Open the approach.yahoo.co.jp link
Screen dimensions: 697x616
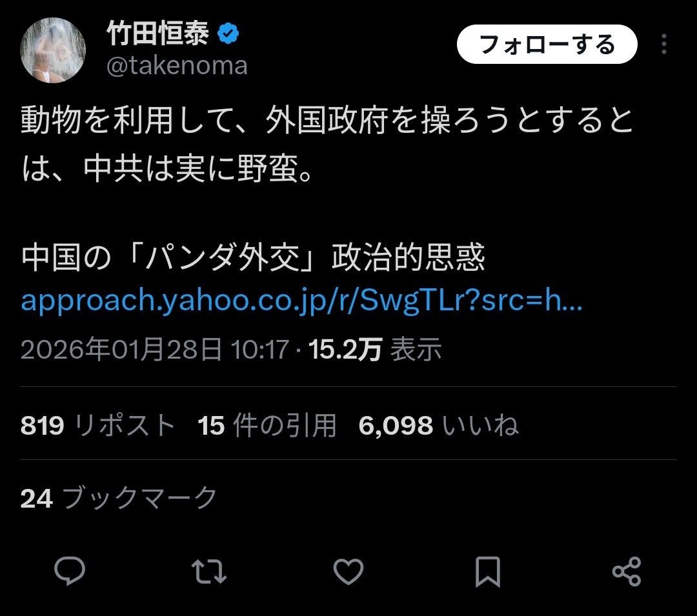(301, 301)
